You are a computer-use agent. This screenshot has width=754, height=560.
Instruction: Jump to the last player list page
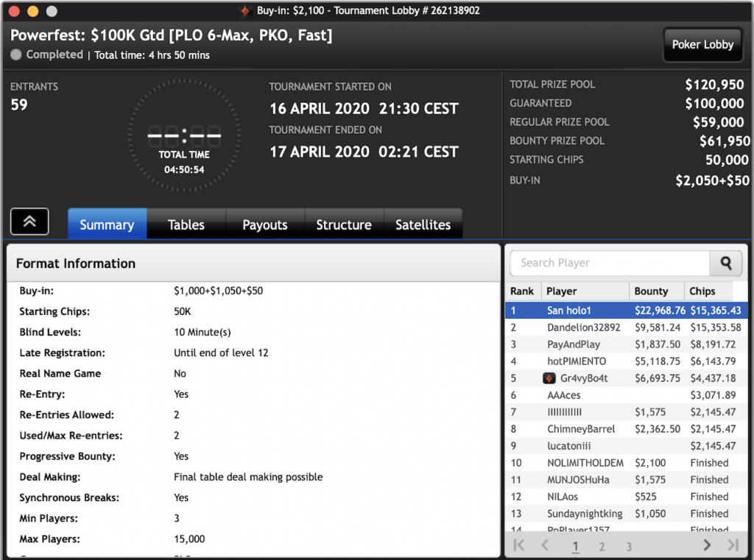[733, 545]
